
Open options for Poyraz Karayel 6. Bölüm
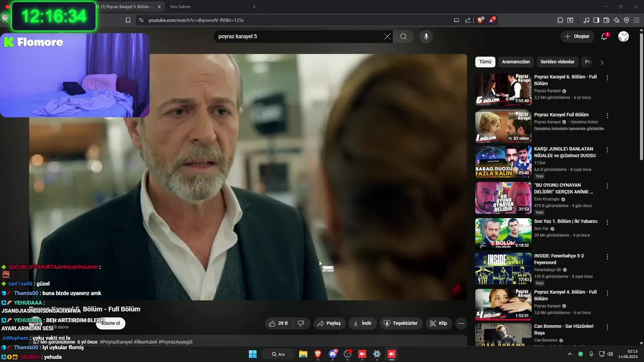click(607, 78)
